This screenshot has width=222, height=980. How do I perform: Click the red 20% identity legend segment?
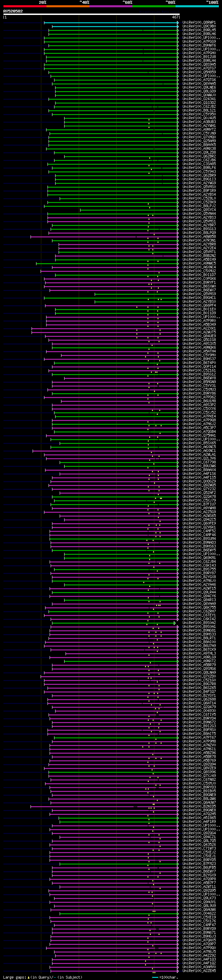pyautogui.click(x=25, y=6)
